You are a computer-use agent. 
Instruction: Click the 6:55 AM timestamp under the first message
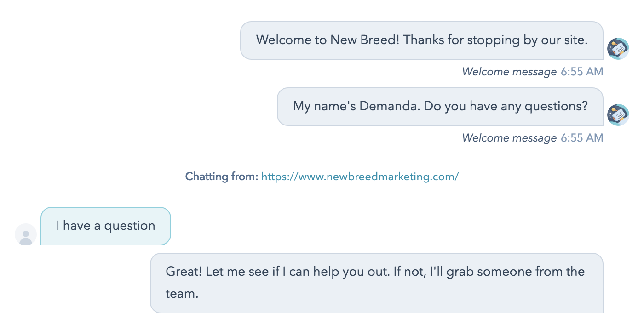pos(582,72)
